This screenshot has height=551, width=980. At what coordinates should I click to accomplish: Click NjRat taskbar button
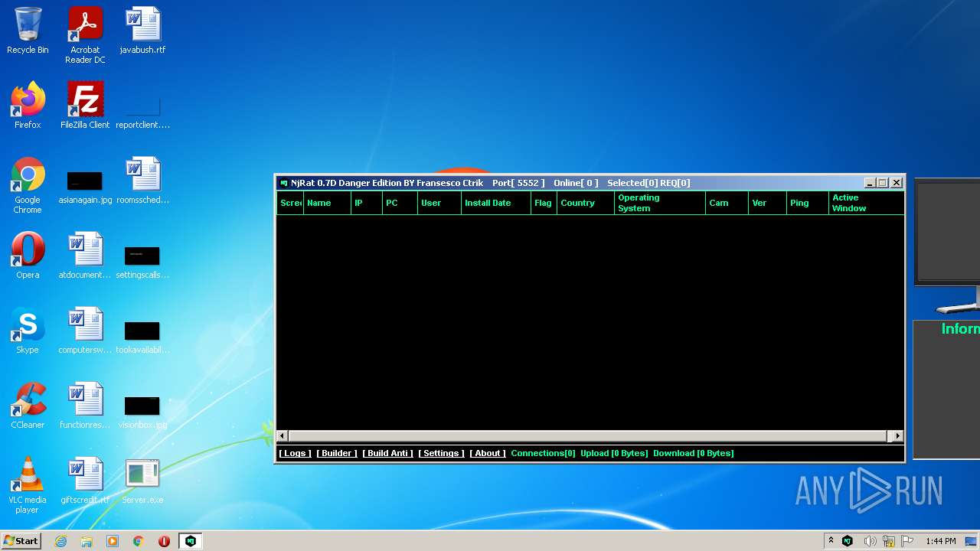click(191, 541)
